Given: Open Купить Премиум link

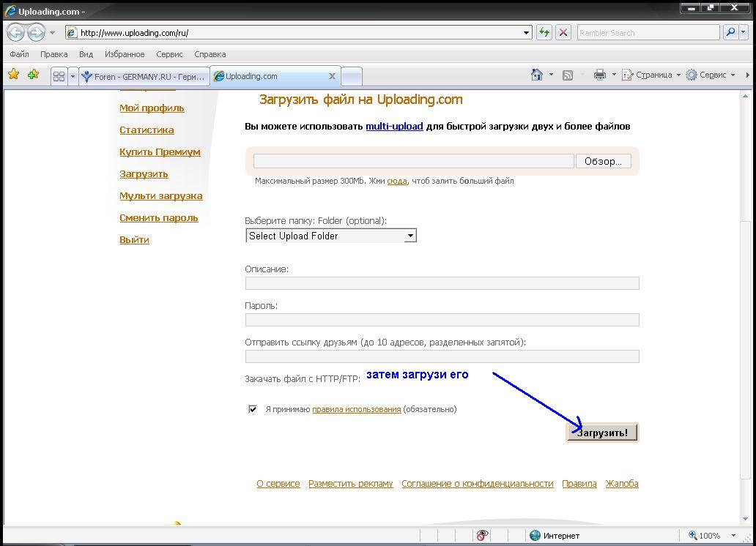Looking at the screenshot, I should click(160, 152).
